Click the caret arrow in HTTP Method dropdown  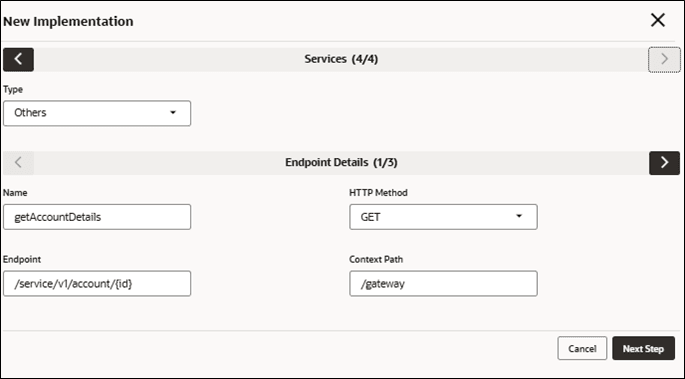click(519, 216)
